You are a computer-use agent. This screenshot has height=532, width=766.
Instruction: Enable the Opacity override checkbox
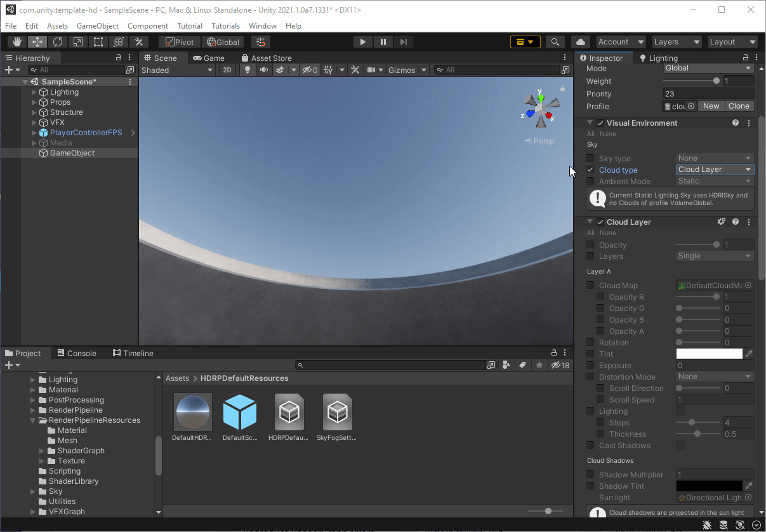590,244
